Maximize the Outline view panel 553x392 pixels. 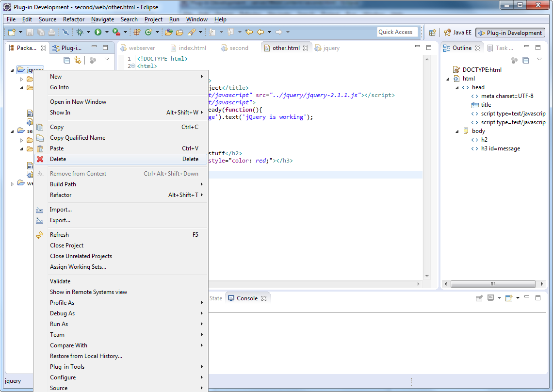tap(538, 47)
